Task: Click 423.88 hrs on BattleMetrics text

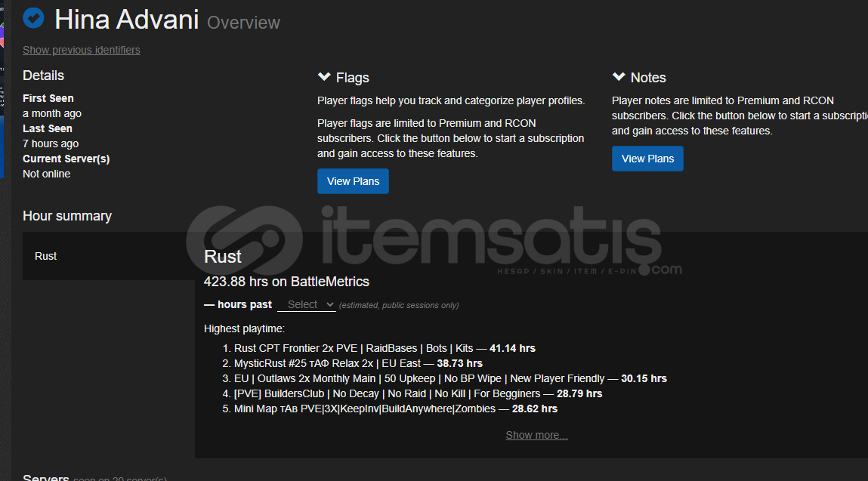Action: [286, 281]
